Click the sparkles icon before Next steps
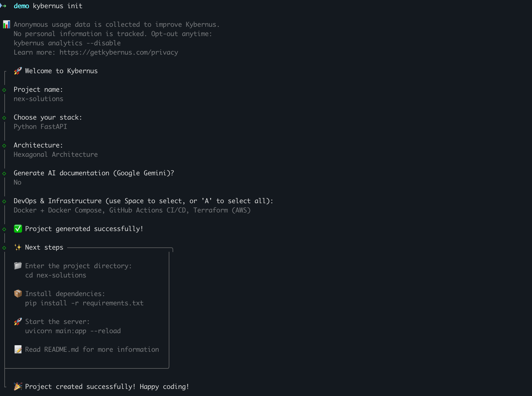 [18, 247]
